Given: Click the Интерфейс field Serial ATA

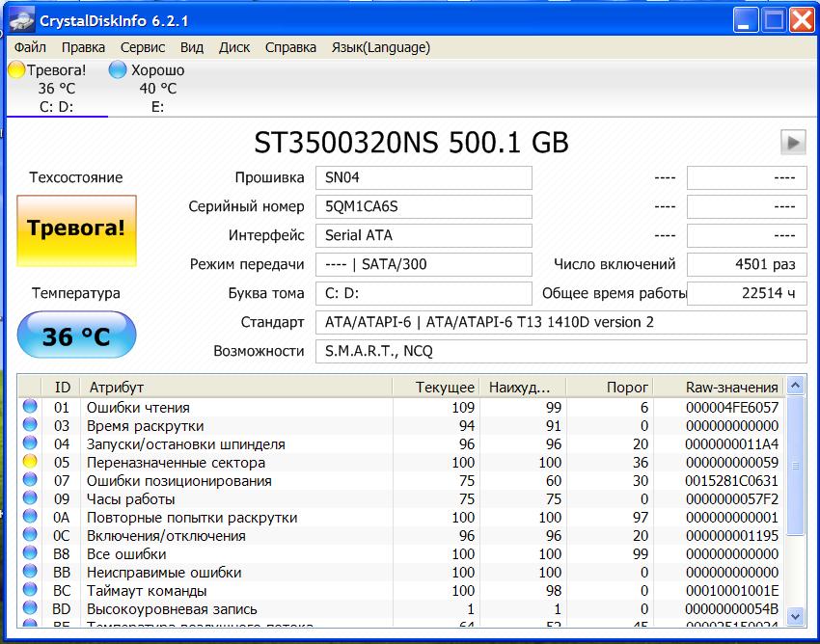Looking at the screenshot, I should [424, 235].
